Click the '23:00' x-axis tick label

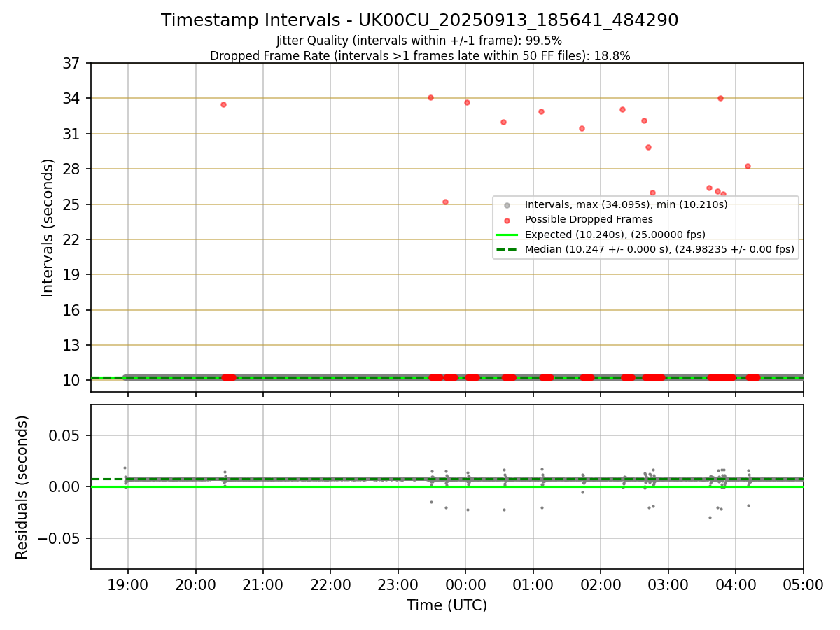(398, 584)
